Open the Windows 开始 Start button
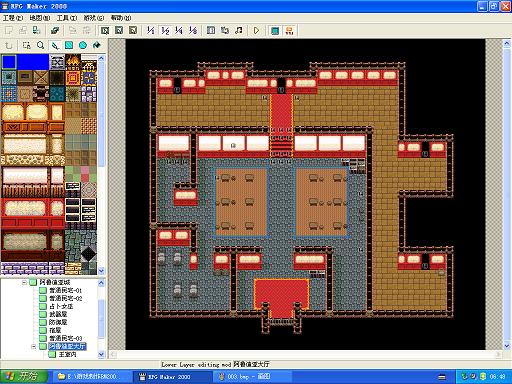 pos(23,377)
